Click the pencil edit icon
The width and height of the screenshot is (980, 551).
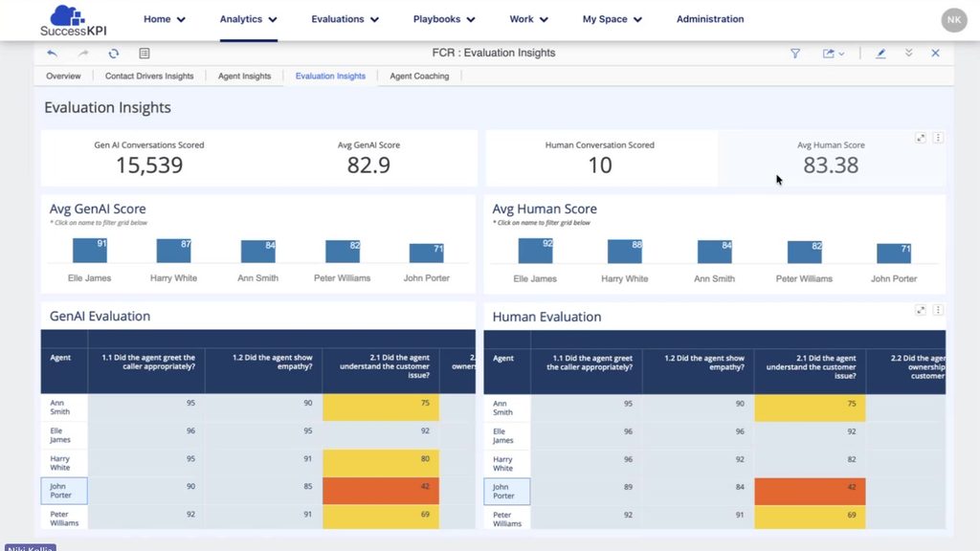click(x=880, y=54)
